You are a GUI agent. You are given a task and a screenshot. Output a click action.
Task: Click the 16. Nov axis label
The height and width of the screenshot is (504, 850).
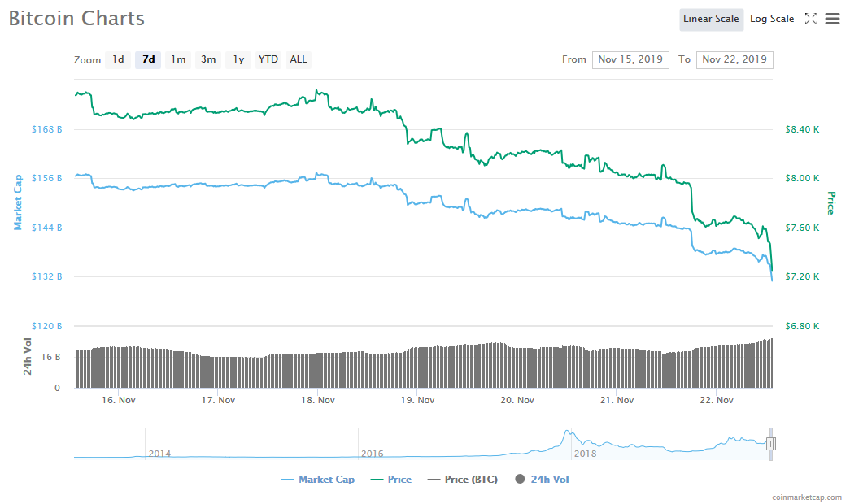coord(119,400)
